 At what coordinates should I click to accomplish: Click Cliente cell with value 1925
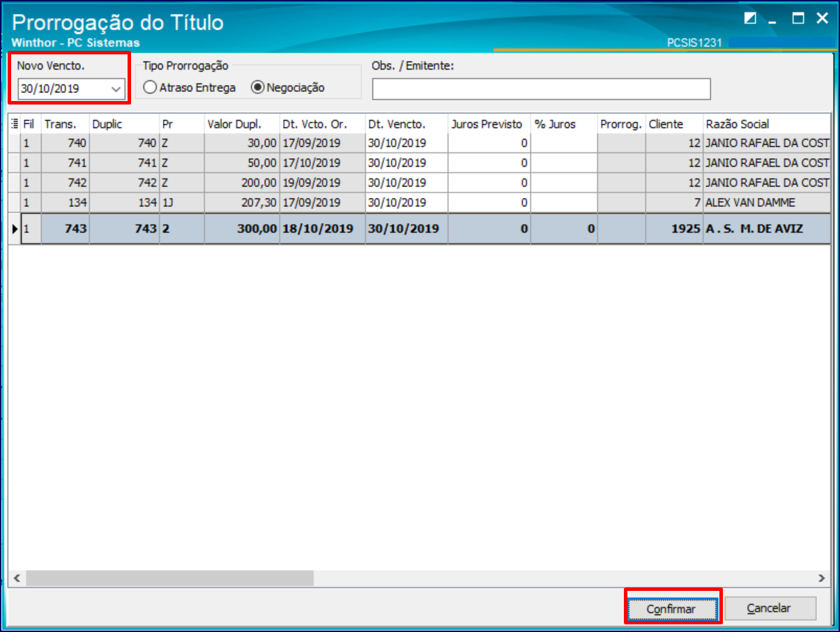pos(674,229)
